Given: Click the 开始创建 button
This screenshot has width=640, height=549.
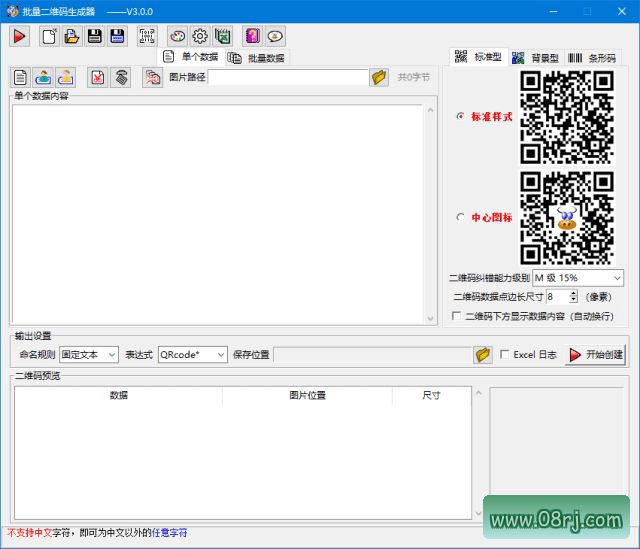Looking at the screenshot, I should pyautogui.click(x=596, y=355).
